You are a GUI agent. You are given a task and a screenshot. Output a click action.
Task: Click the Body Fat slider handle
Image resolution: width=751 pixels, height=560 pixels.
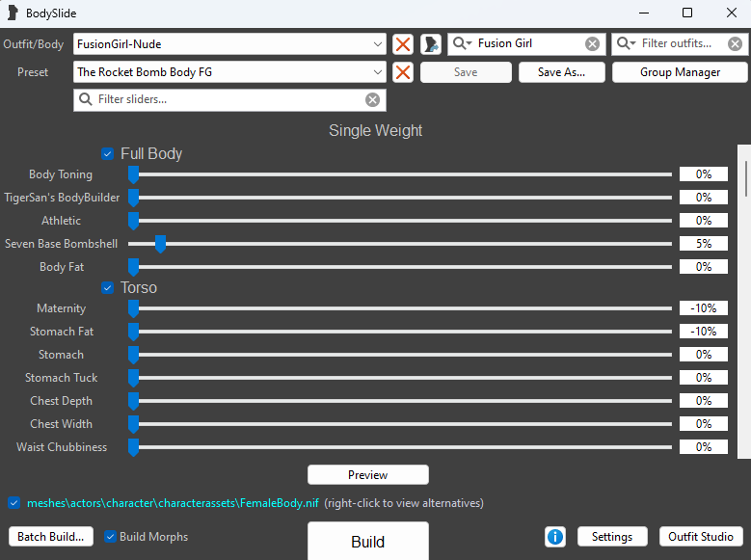point(134,267)
